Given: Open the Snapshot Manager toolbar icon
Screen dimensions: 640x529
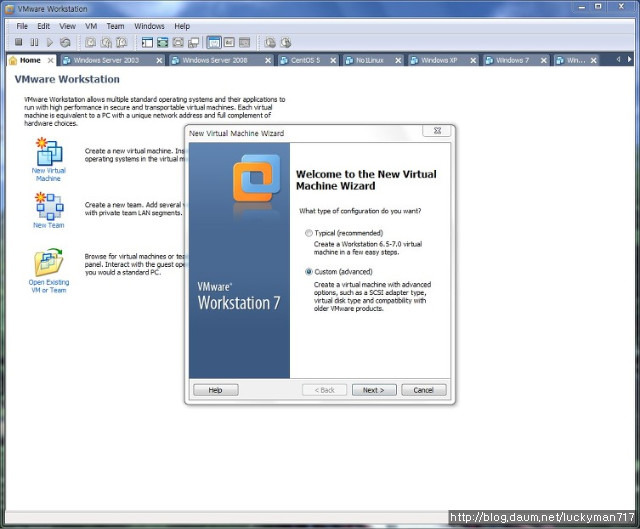Looking at the screenshot, I should pyautogui.click(x=122, y=42).
